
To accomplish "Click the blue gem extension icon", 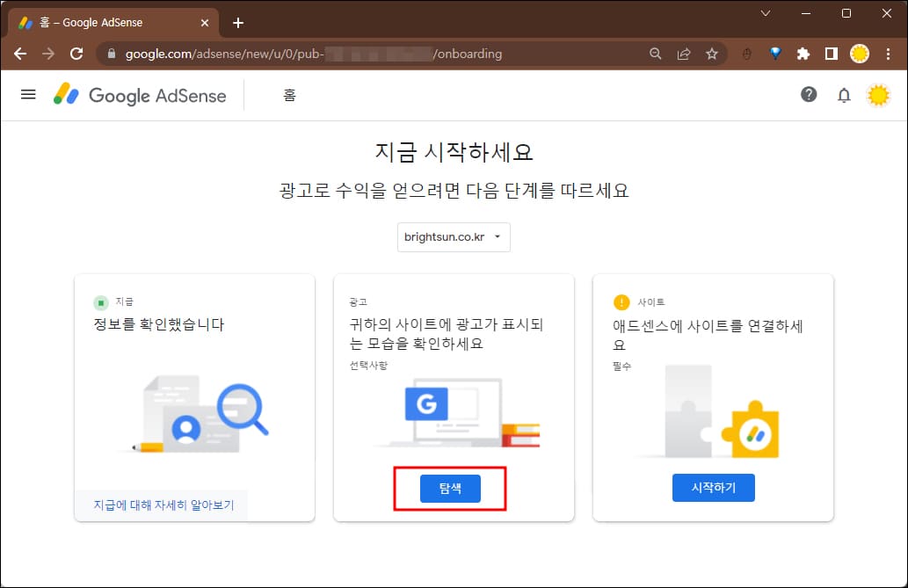I will (x=774, y=54).
